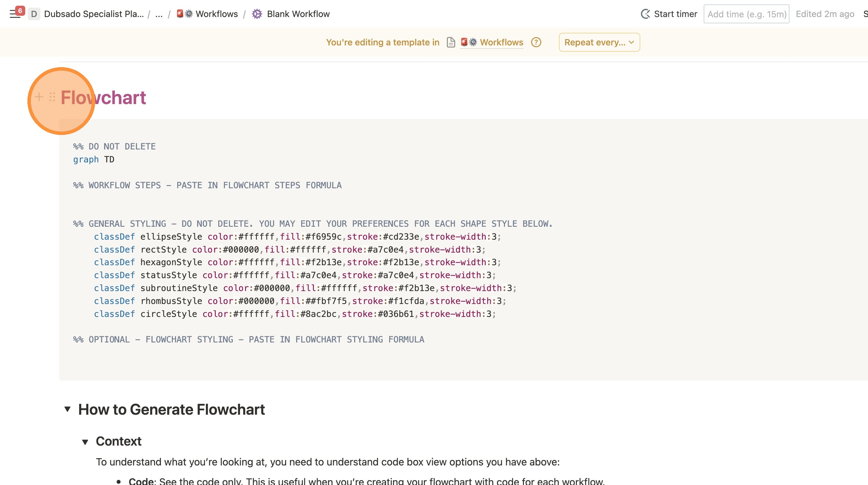Open Blank Workflow breadcrumb title

298,14
